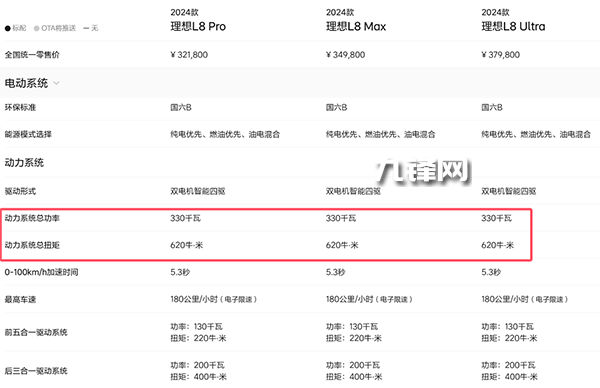Click 330千瓦 in the L8 Ultra column

click(x=496, y=218)
